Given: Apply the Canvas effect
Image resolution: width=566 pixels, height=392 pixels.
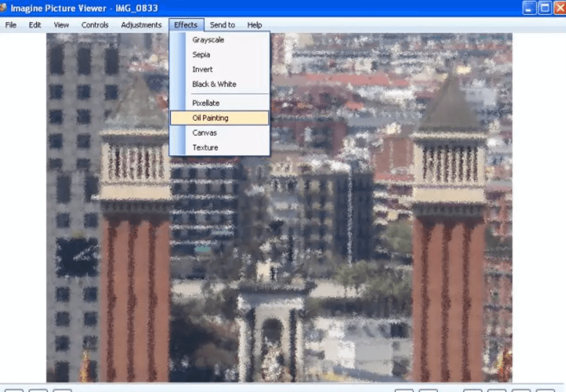Looking at the screenshot, I should click(205, 133).
